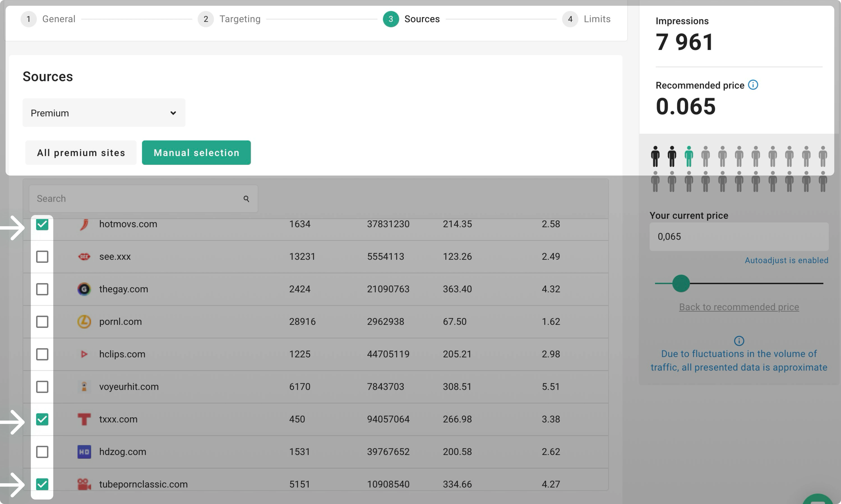Viewport: 841px width, 504px height.
Task: Tick the voyeurhit.com checkbox
Action: 42,387
